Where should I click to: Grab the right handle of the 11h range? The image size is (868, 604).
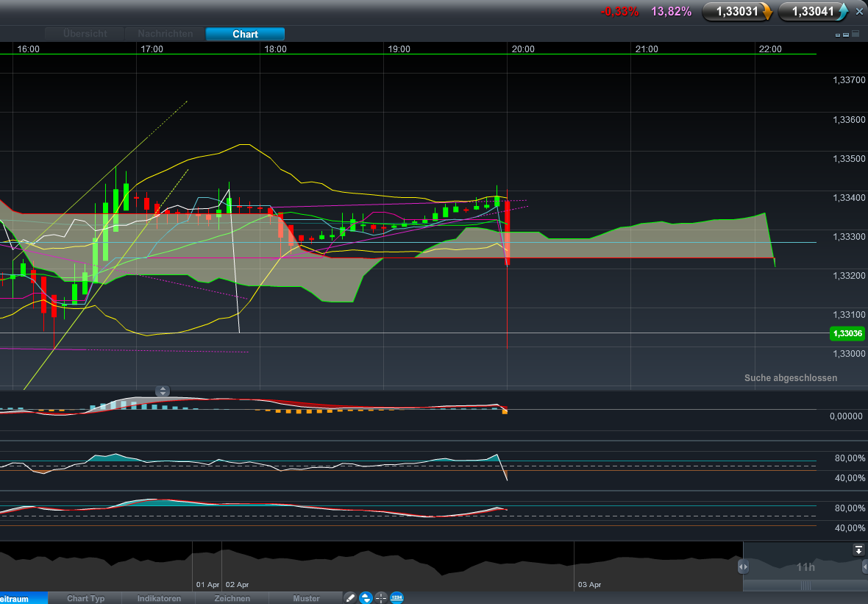click(864, 567)
